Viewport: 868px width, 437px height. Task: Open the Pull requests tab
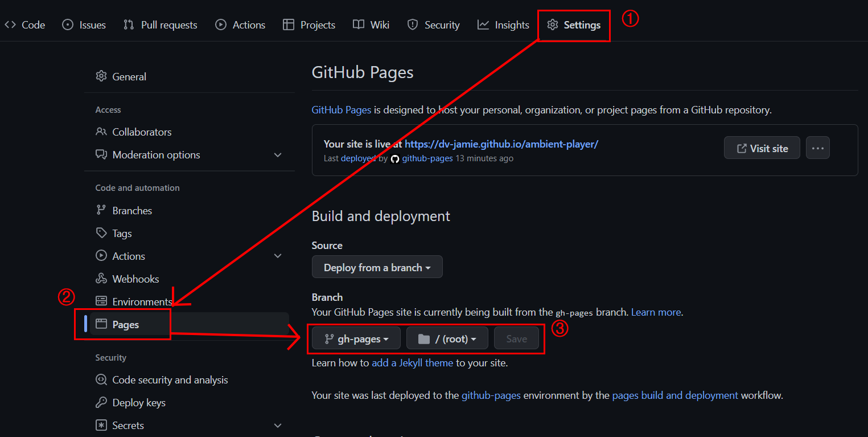[x=160, y=24]
